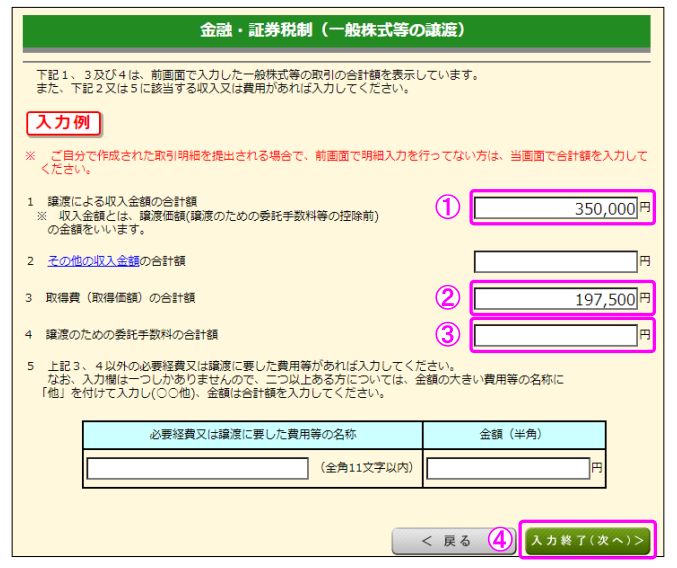677x568 pixels.
Task: Click the label 取得費（取得価額）の合計額
Action: pos(120,298)
